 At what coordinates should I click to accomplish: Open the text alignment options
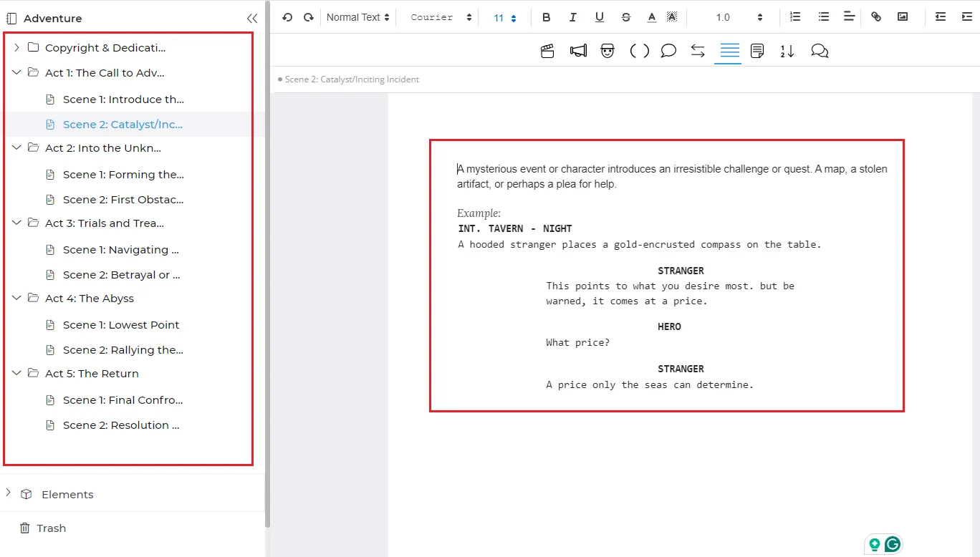tap(849, 16)
